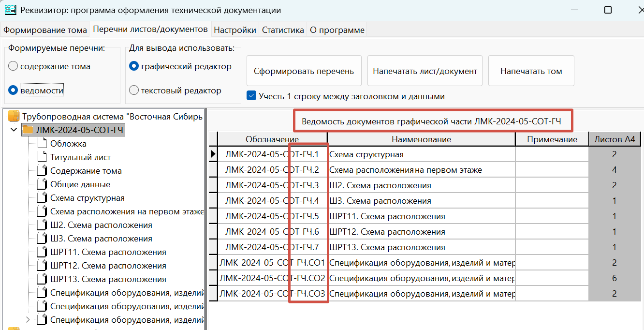
Task: Click cell ЛМК-2024-05-СОТ-ГЧ.СО1
Action: [272, 263]
